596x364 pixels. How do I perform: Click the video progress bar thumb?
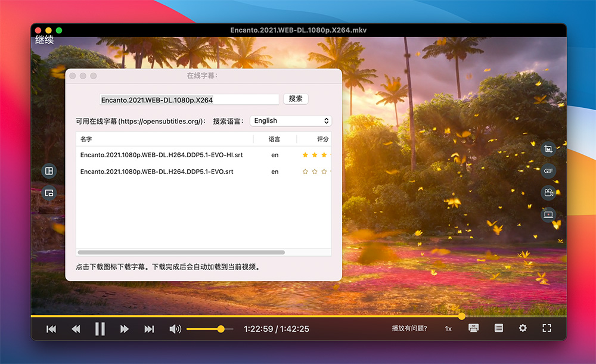[462, 316]
